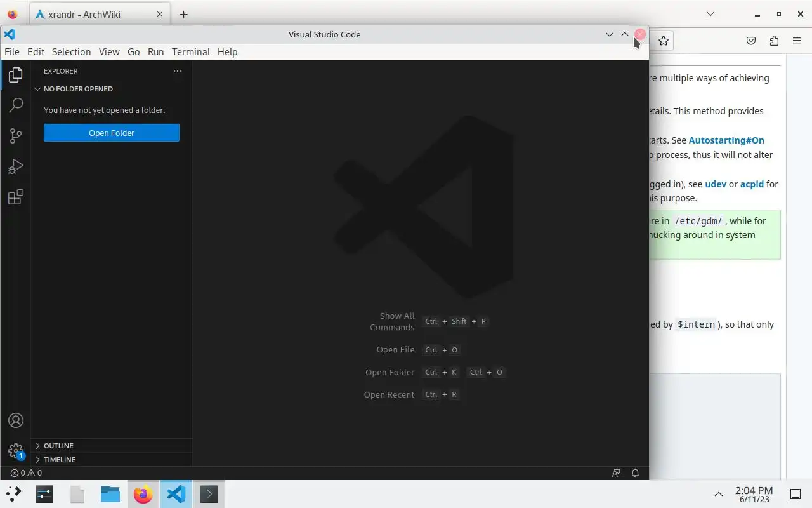Open the View menu

tap(109, 52)
